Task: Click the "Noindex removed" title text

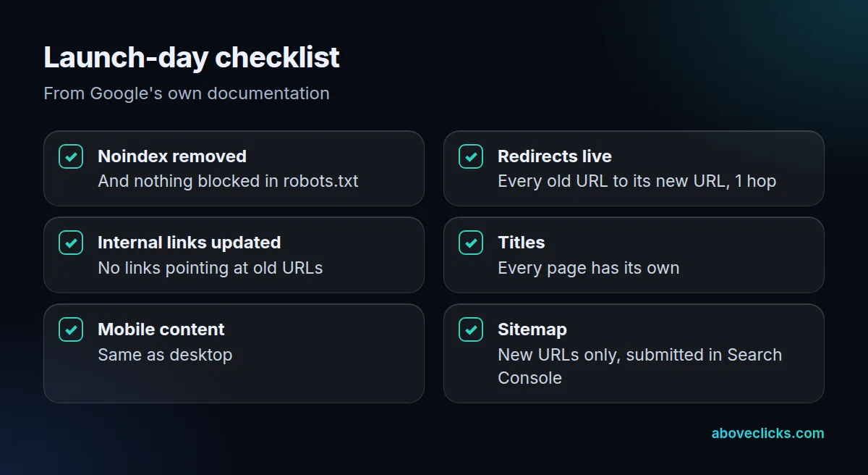Action: point(172,156)
